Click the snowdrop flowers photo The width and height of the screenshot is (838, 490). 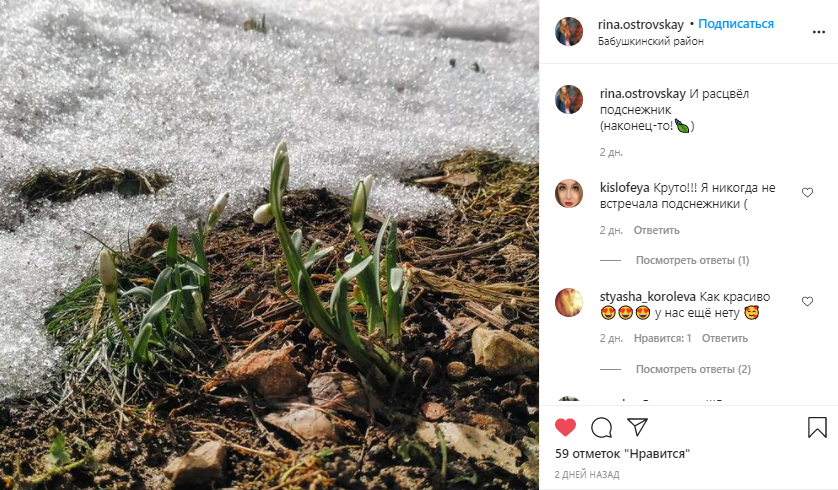point(269,245)
